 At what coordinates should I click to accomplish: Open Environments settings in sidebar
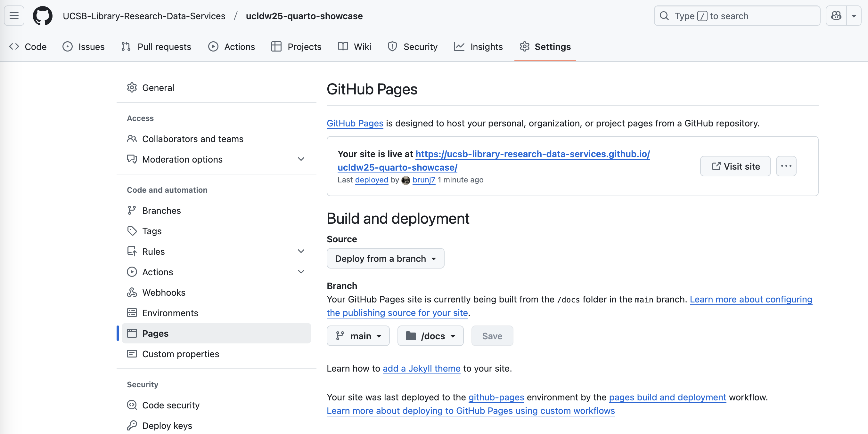point(170,313)
